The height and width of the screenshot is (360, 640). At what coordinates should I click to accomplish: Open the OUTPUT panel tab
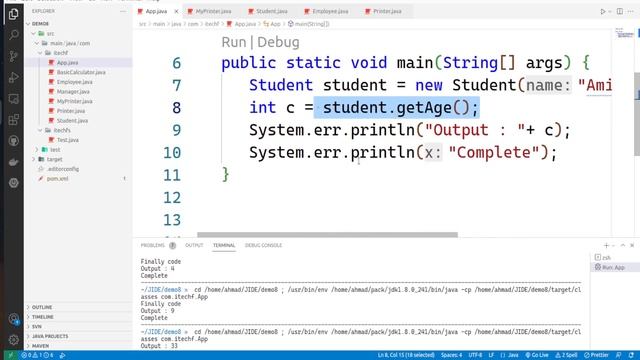[x=194, y=245]
